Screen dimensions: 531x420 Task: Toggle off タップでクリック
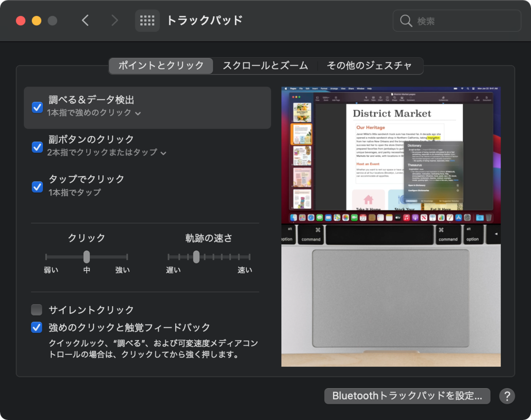click(x=37, y=187)
